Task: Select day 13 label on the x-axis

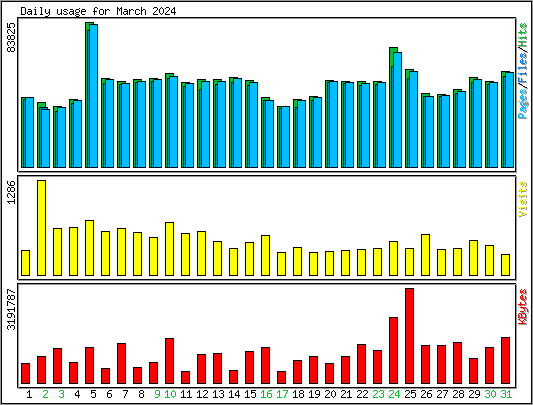Action: (218, 394)
